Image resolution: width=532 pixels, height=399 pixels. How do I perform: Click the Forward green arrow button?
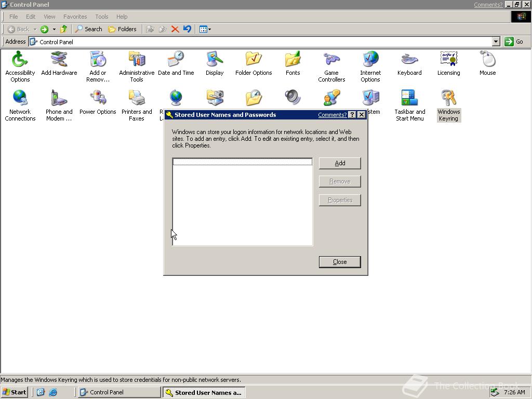45,29
